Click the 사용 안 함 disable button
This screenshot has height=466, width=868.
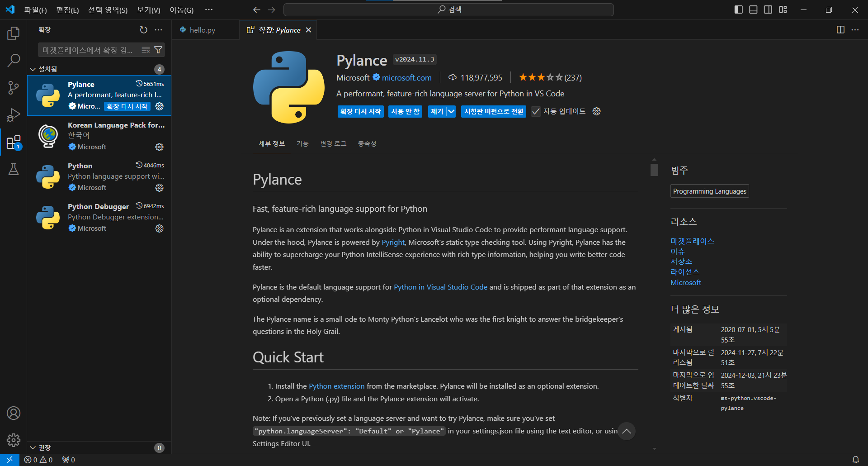(405, 111)
